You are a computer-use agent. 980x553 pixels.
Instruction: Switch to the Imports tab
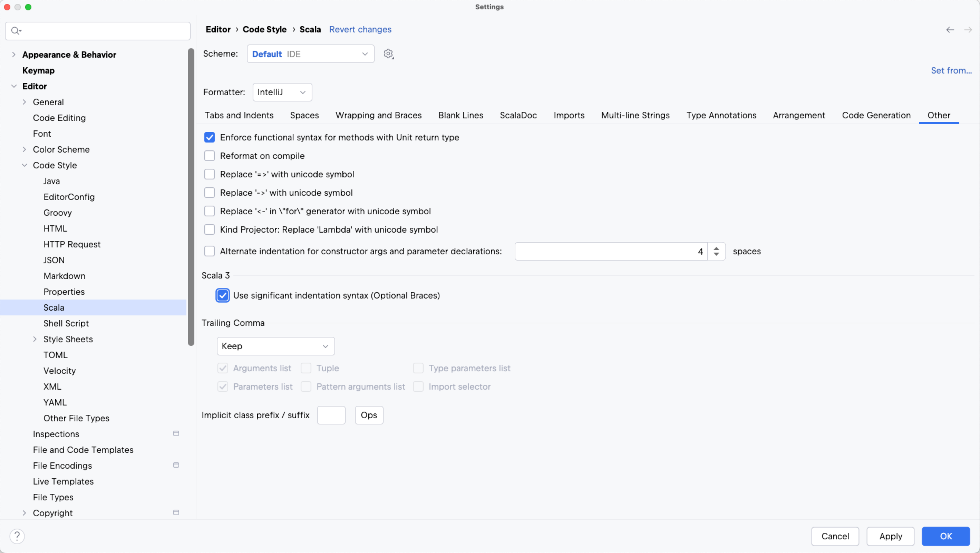pyautogui.click(x=569, y=115)
